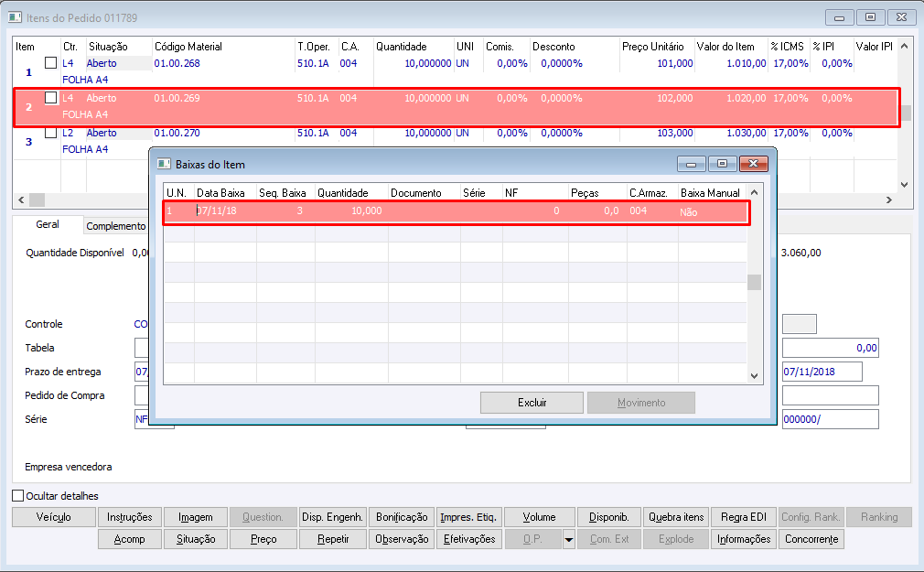Tick the checkbox for item 01.00.269

(x=50, y=97)
